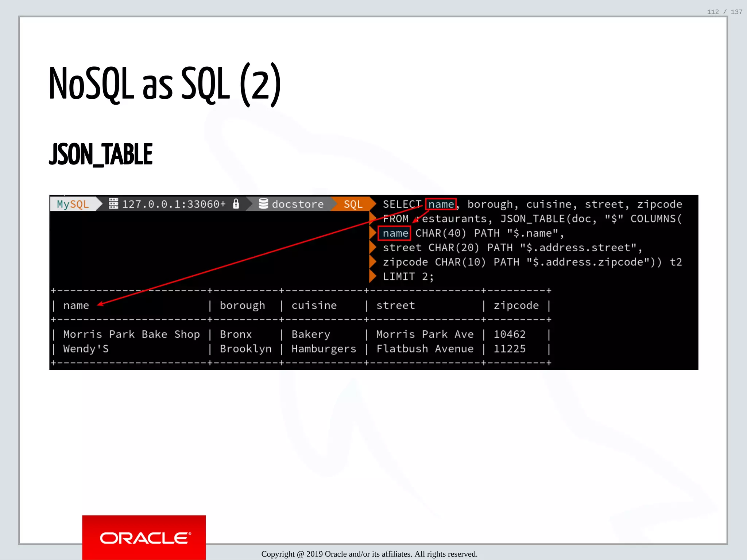Screen dimensions: 747x560
Task: Click the padlock secure connection icon
Action: (236, 203)
